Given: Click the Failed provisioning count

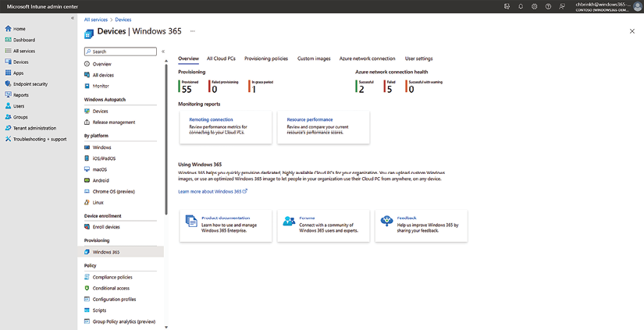Looking at the screenshot, I should 223,87.
